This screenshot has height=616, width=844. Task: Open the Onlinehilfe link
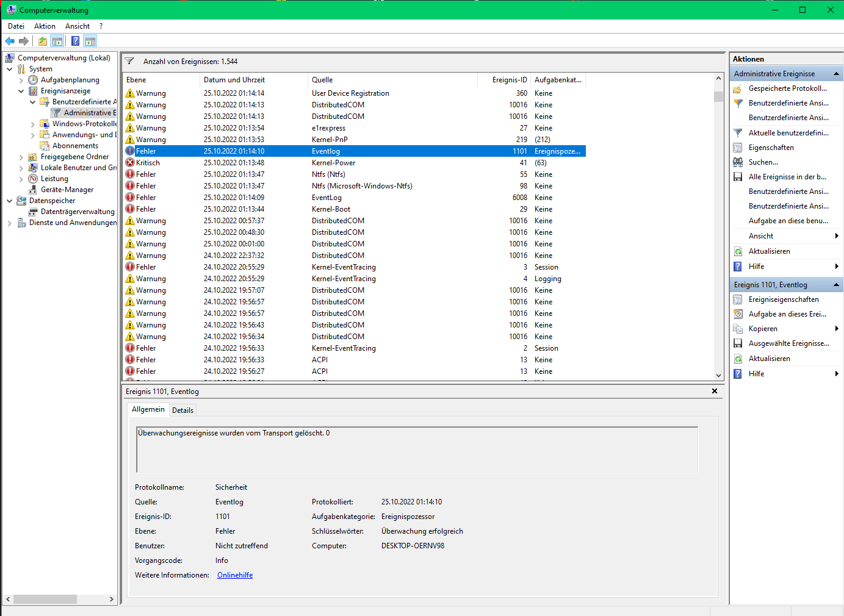click(235, 575)
